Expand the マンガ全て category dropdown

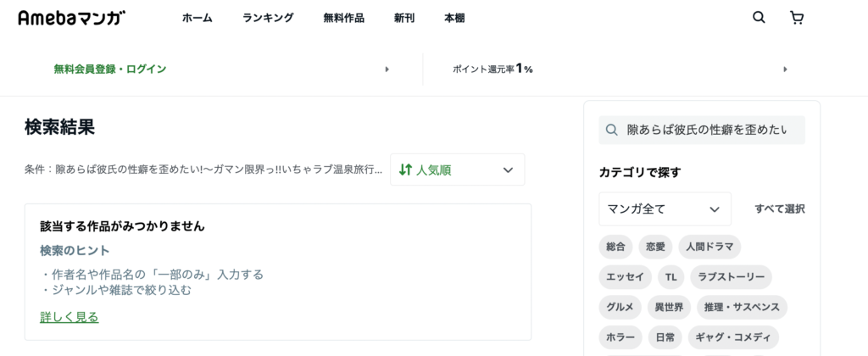(x=665, y=209)
